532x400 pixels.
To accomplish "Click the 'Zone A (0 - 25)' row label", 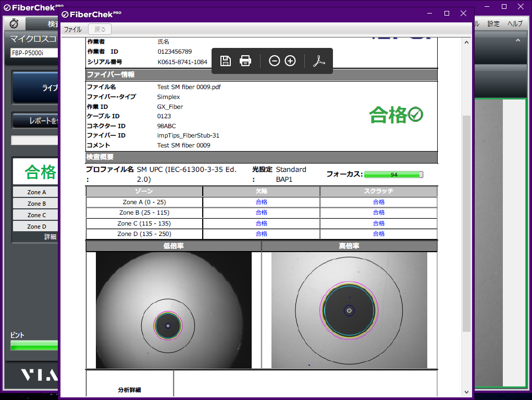I will (144, 202).
